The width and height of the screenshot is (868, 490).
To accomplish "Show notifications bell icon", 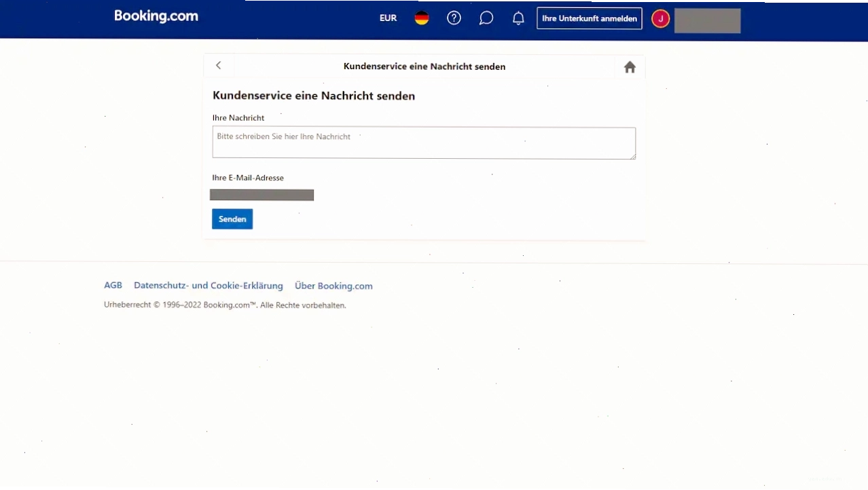I will coord(518,18).
